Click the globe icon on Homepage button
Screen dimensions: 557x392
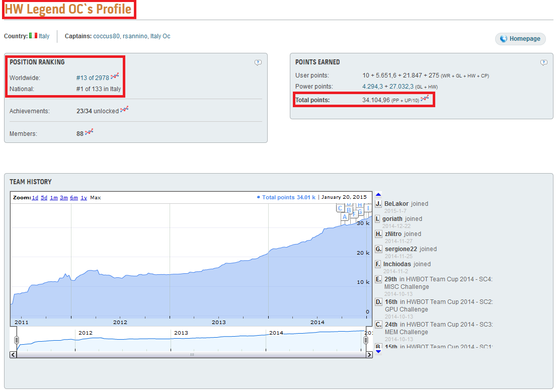tap(503, 39)
